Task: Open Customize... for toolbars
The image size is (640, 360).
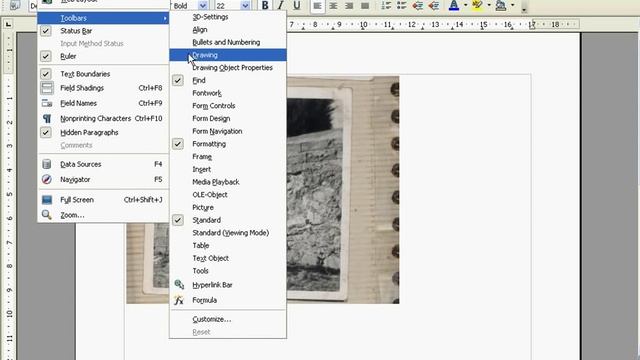Action: click(228, 319)
